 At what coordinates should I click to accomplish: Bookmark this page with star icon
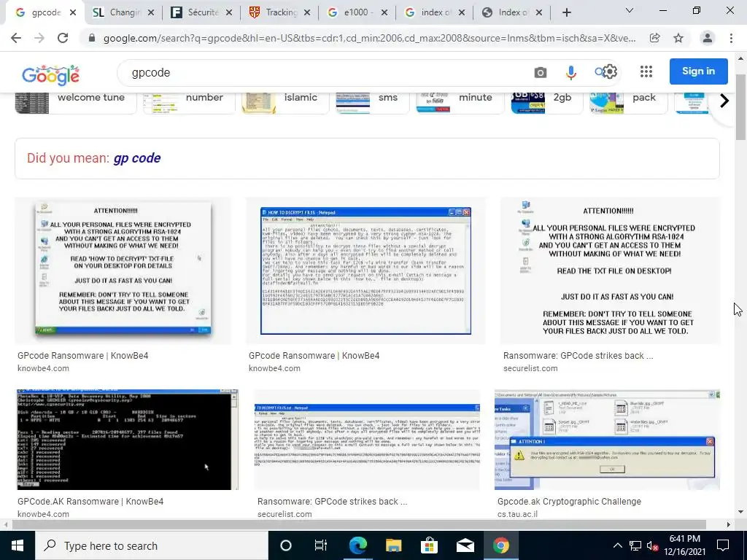[678, 38]
